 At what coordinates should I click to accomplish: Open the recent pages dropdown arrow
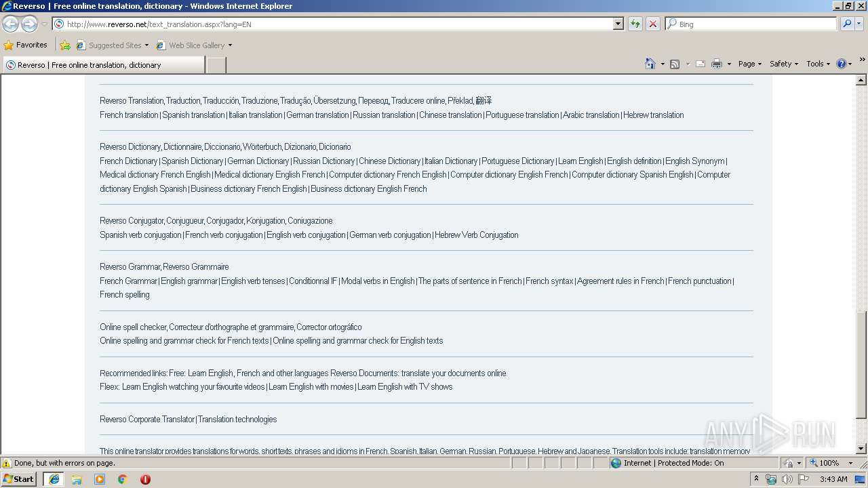pos(44,24)
